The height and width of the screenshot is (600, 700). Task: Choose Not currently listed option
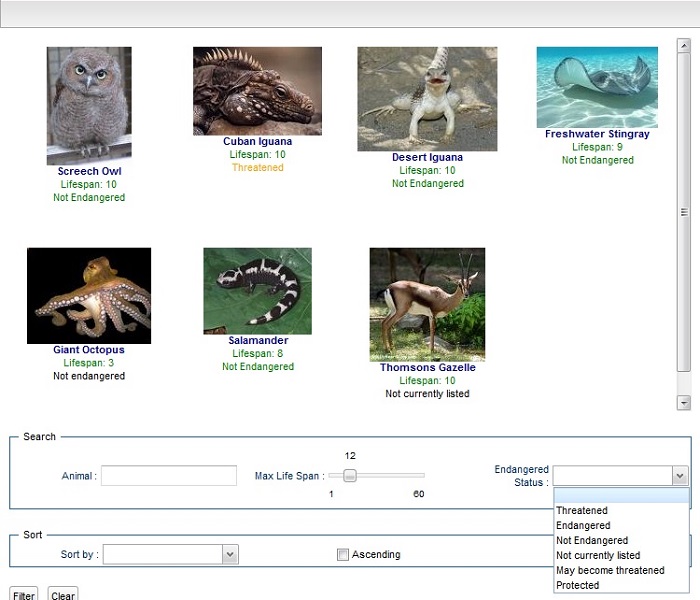pos(598,556)
